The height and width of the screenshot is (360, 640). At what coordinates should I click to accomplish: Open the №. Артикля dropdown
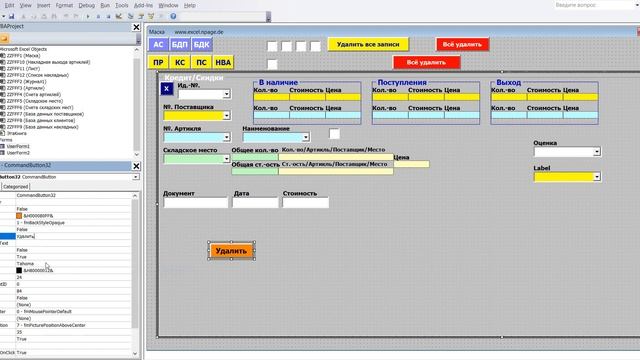227,138
